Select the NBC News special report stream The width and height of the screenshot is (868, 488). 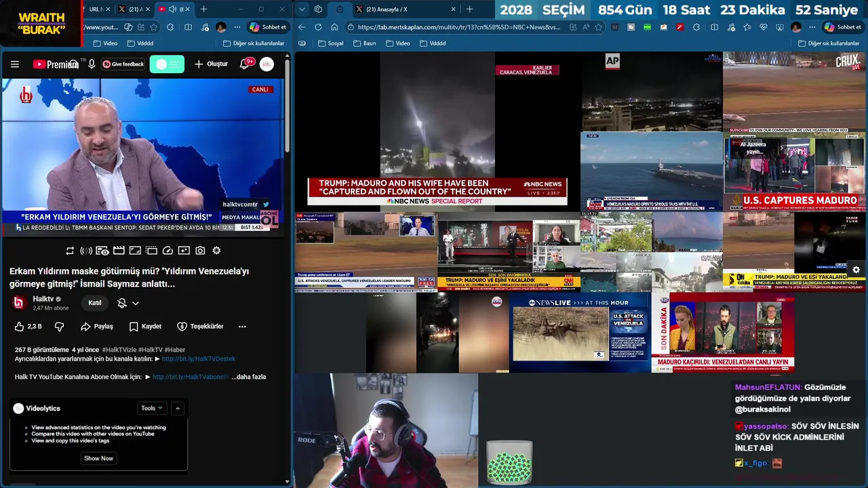437,131
